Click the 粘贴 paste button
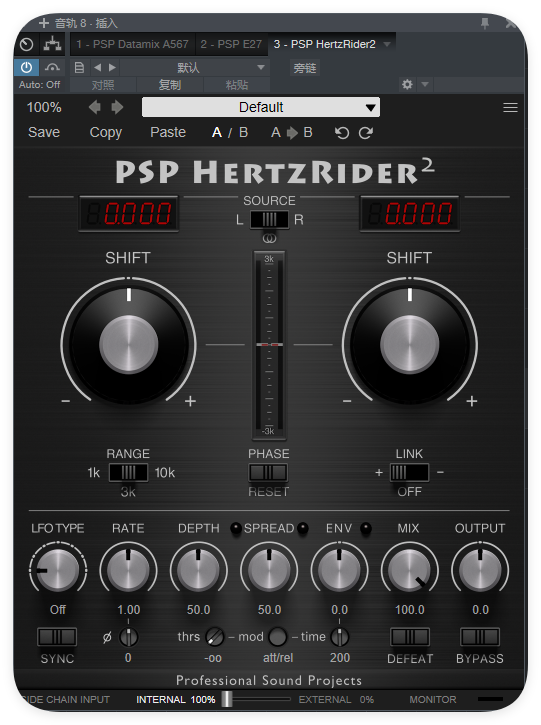The width and height of the screenshot is (541, 725). (x=237, y=85)
